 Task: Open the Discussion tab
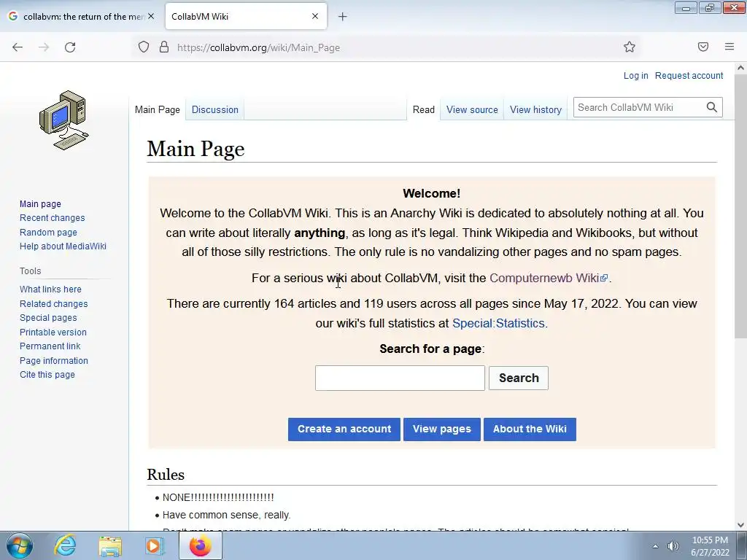[x=215, y=109]
